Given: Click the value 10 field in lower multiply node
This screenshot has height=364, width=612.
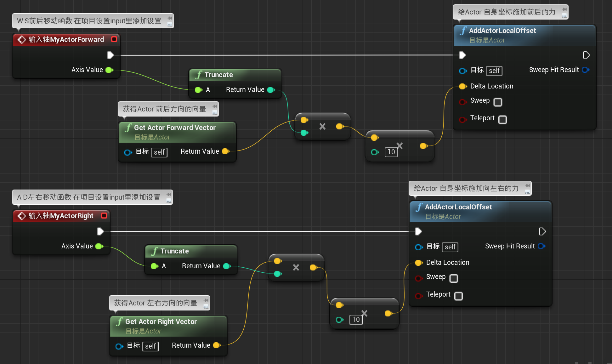Looking at the screenshot, I should click(x=356, y=320).
